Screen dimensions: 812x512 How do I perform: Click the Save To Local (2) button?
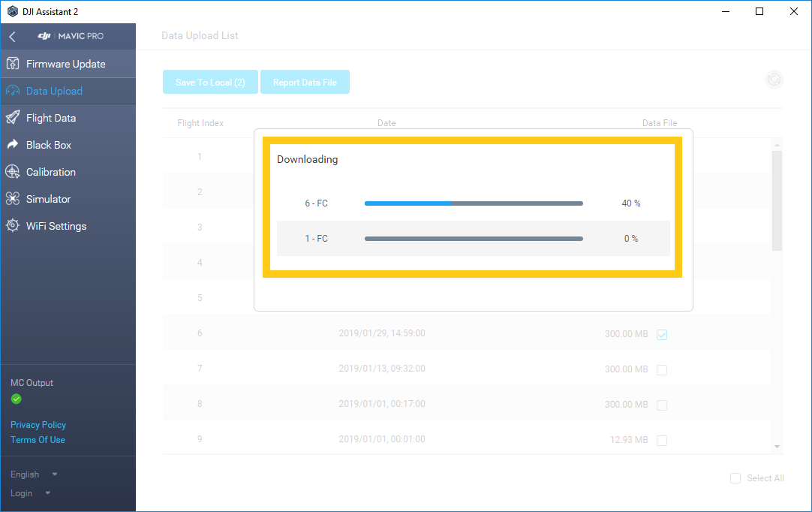click(210, 82)
